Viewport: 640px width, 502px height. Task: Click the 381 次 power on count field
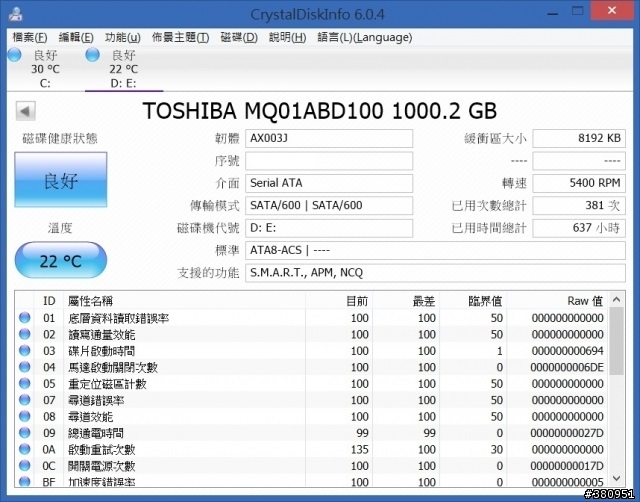579,205
